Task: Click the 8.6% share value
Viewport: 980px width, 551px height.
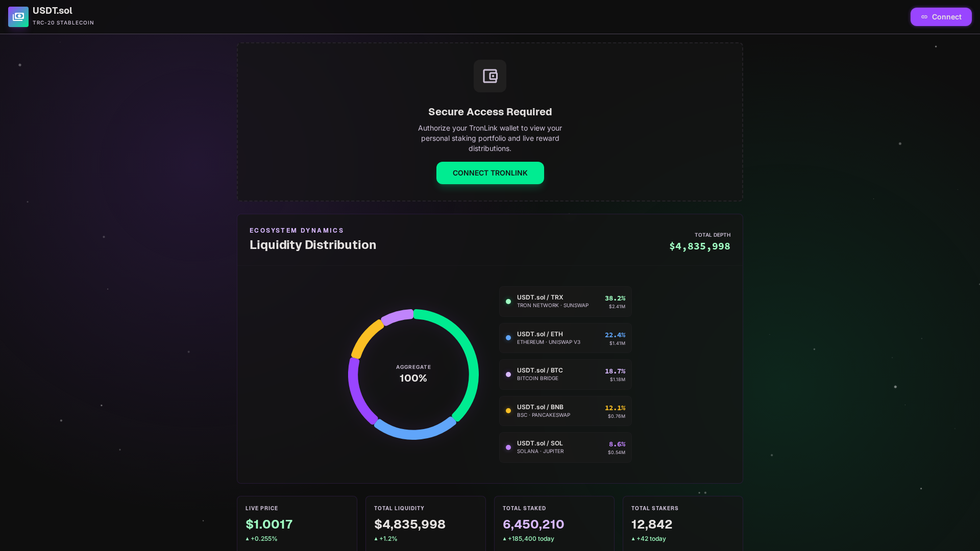Action: [x=617, y=444]
